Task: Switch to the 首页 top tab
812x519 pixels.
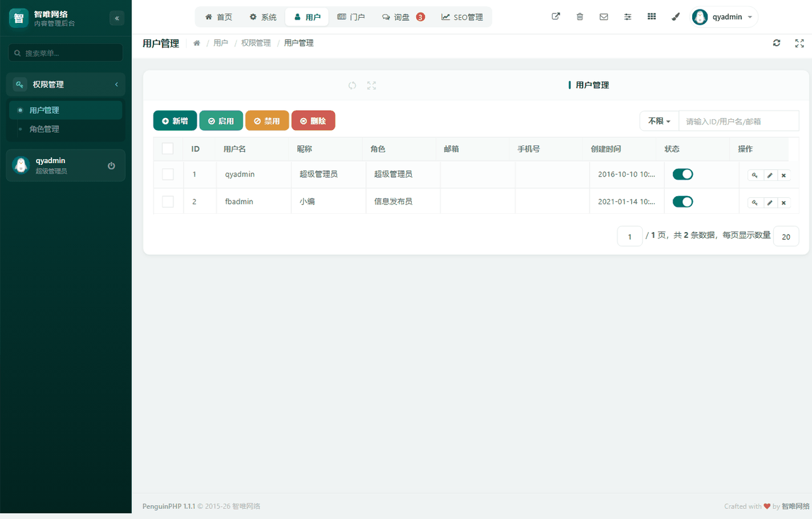Action: (x=218, y=17)
